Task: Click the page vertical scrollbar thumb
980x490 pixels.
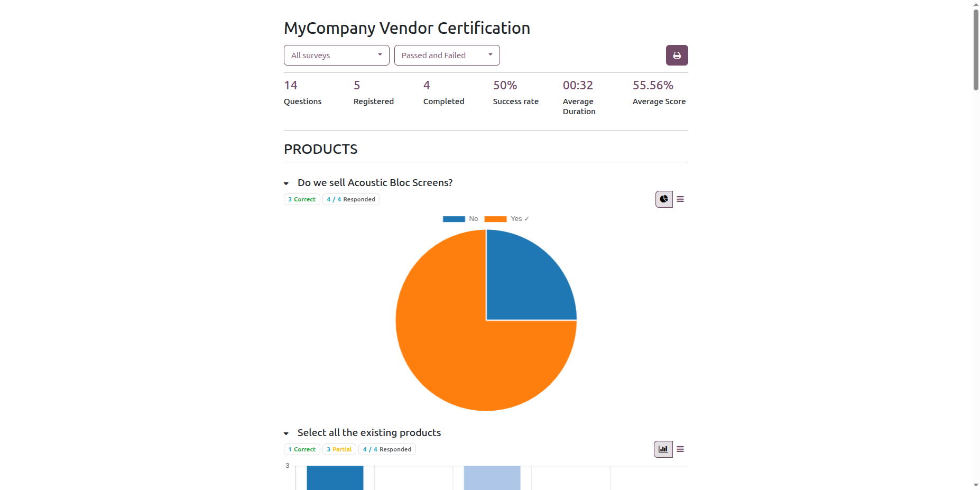Action: 976,50
